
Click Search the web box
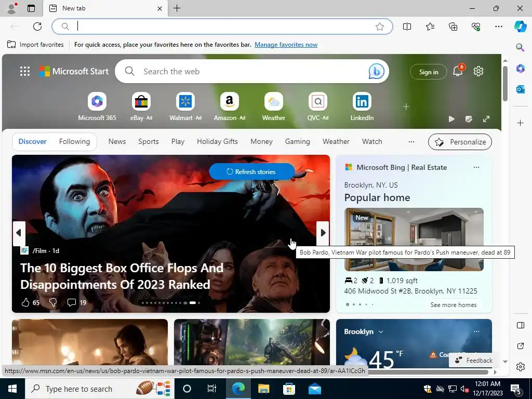coord(252,71)
